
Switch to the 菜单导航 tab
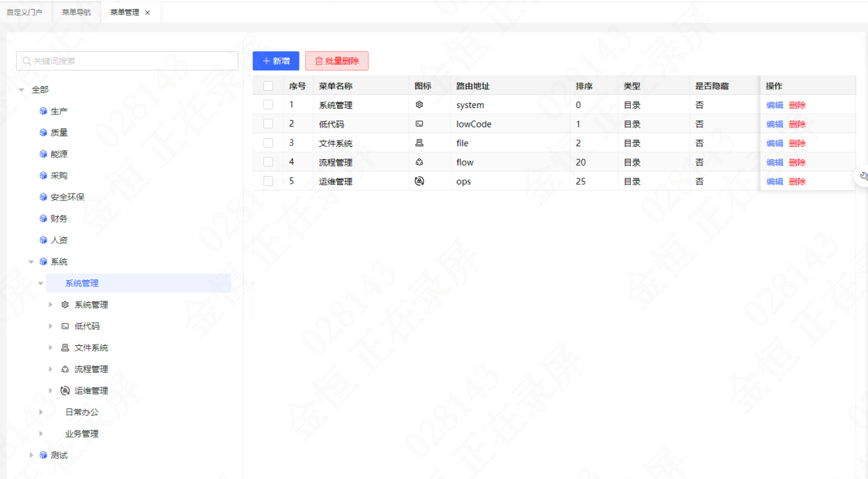point(76,12)
